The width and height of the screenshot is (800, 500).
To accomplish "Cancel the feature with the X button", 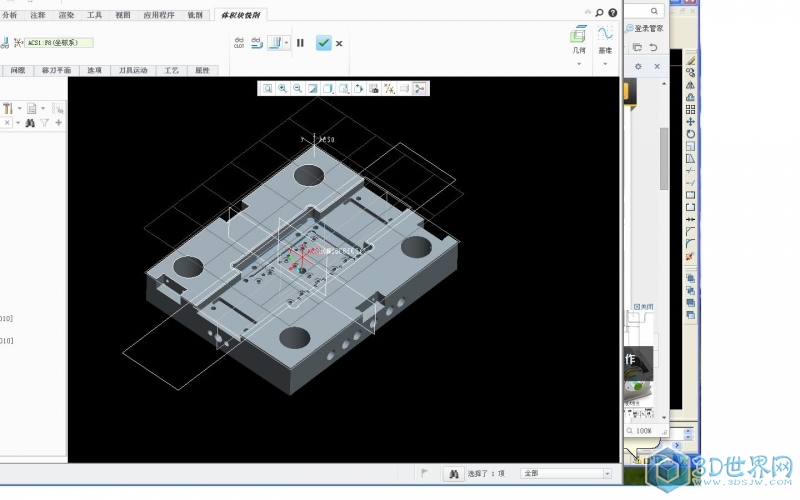I will pyautogui.click(x=339, y=43).
